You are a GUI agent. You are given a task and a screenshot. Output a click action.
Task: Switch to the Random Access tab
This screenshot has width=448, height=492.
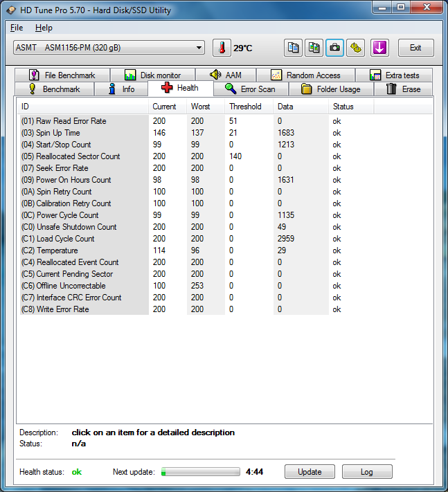pyautogui.click(x=306, y=75)
